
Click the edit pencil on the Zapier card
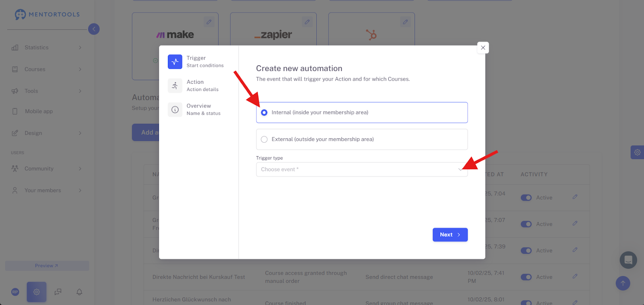(307, 22)
